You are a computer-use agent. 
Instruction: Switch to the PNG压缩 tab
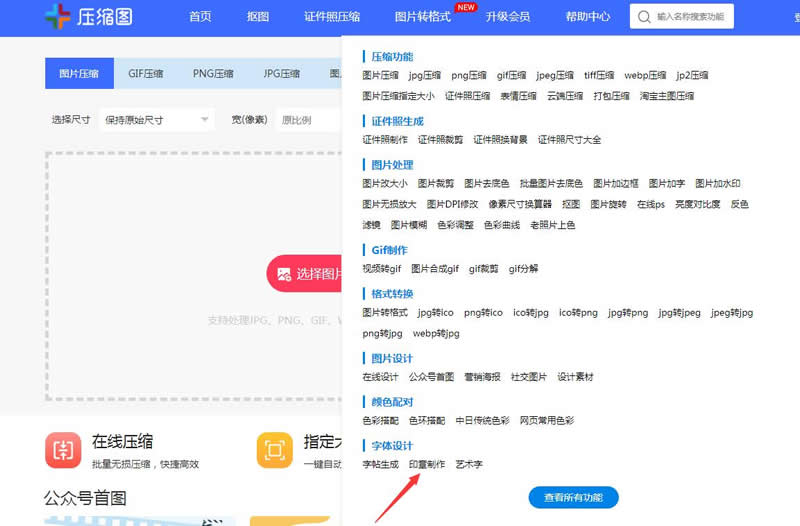[x=213, y=74]
